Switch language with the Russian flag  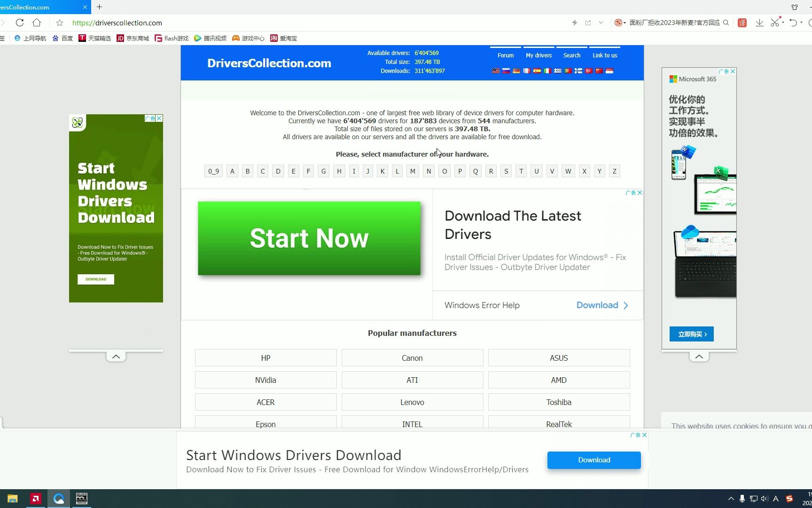(506, 71)
